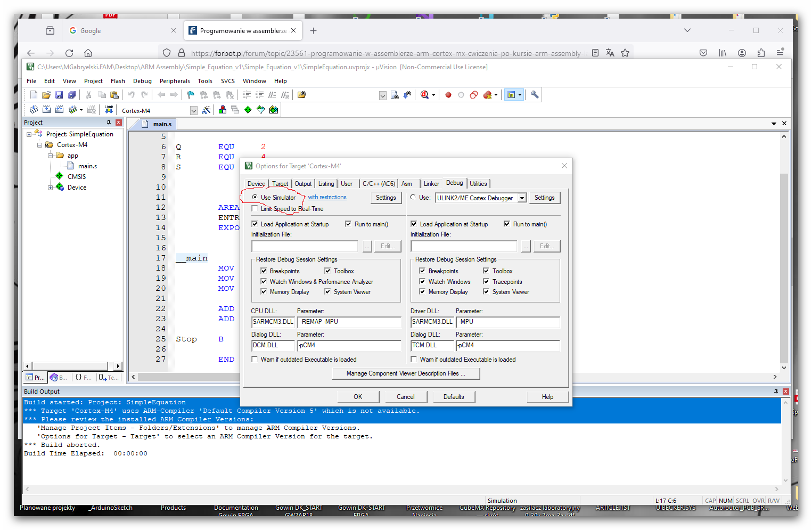
Task: Click the Build target icon
Action: [46, 110]
